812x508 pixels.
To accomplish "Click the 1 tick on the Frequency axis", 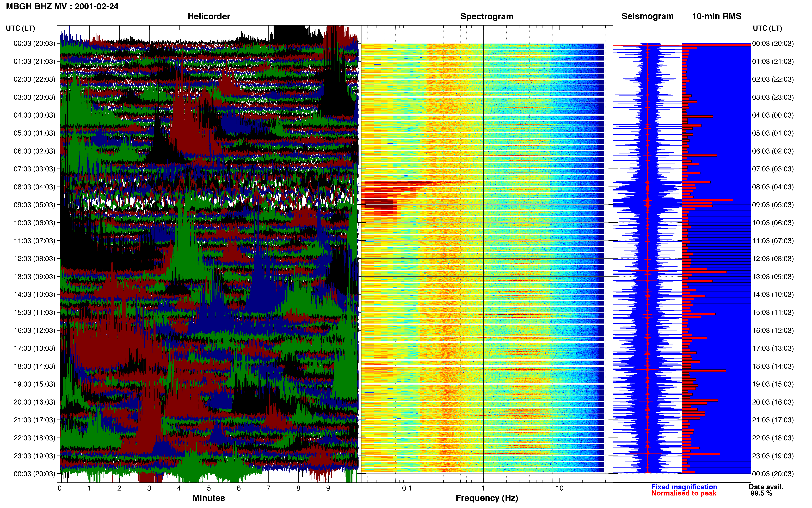I will tap(483, 488).
